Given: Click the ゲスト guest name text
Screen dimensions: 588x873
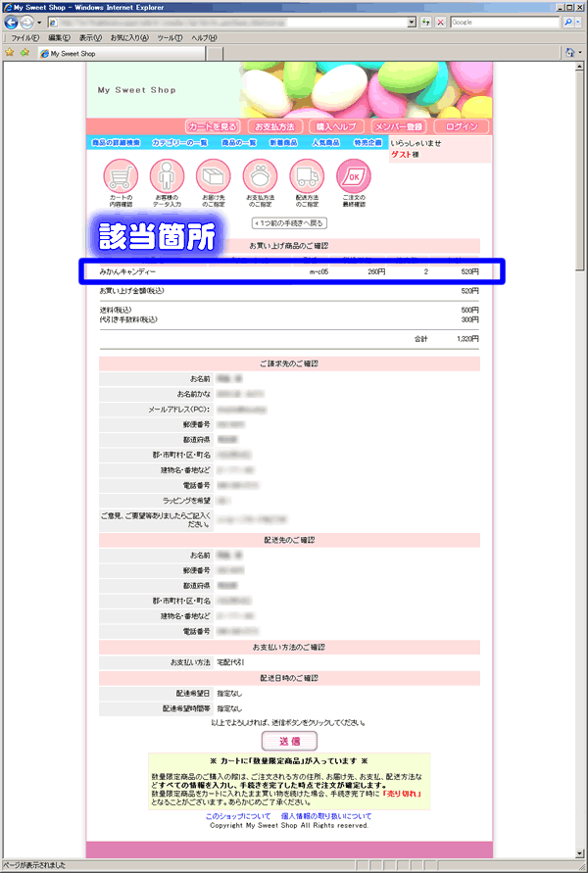Looking at the screenshot, I should (401, 155).
